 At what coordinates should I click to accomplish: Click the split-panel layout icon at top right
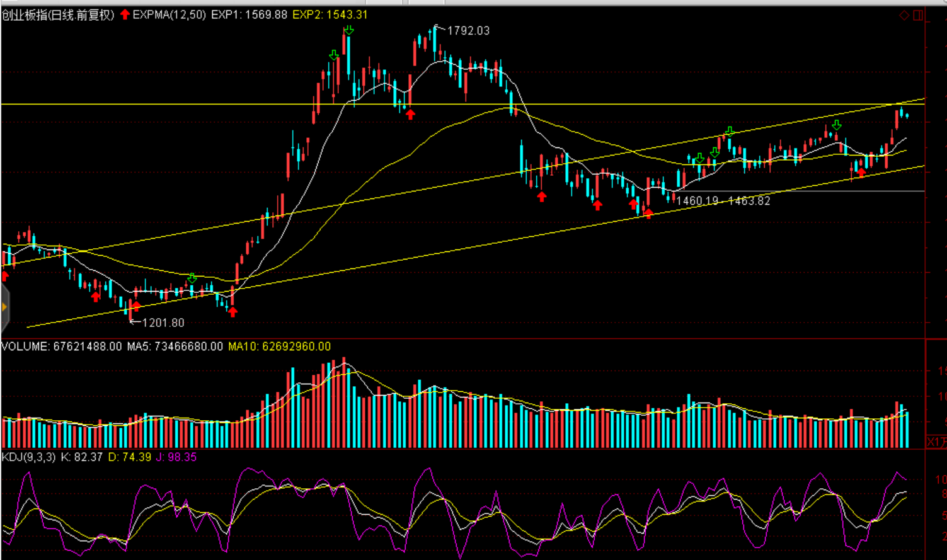pyautogui.click(x=918, y=15)
